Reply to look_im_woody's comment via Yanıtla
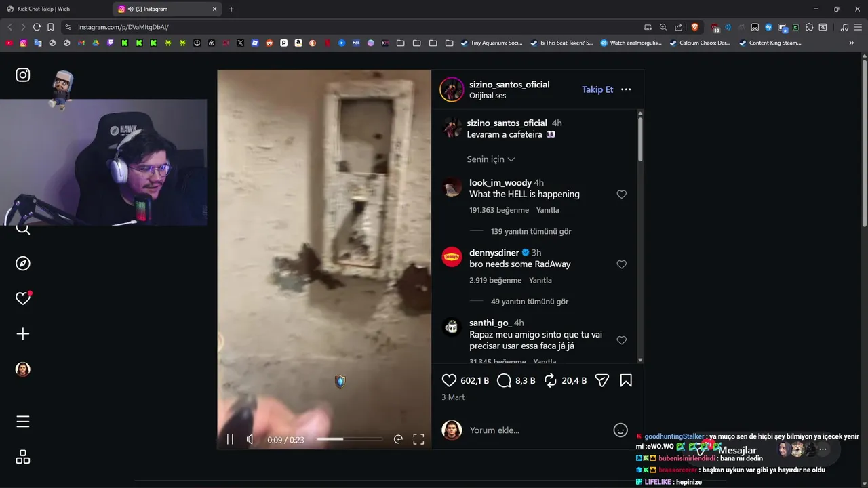Screen dimensions: 868x488 pyautogui.click(x=548, y=210)
